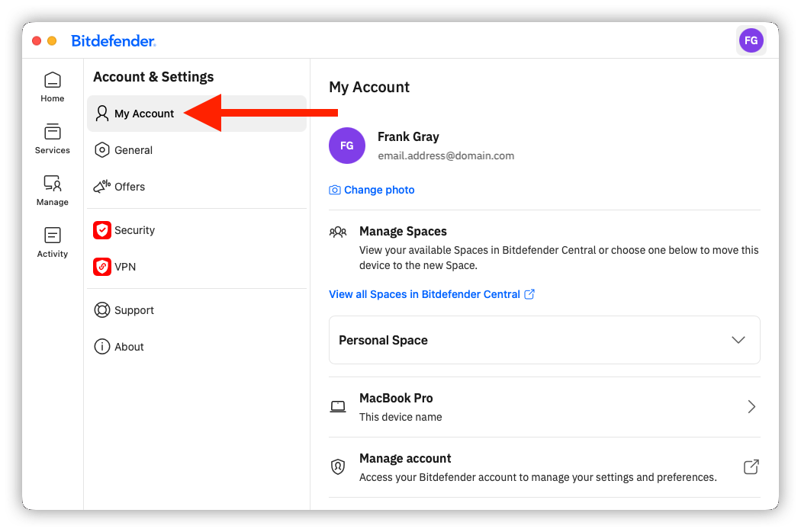Click the Personal Space chevron arrow

tap(738, 340)
